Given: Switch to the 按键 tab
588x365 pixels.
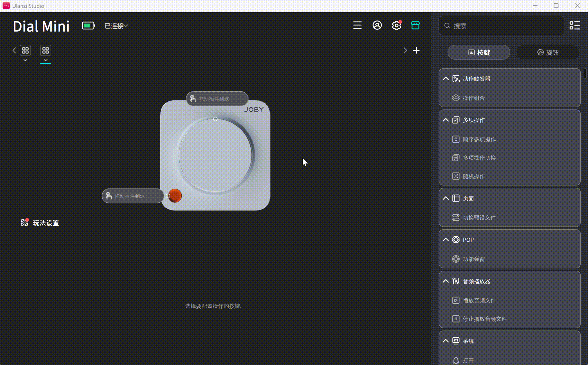Looking at the screenshot, I should click(x=479, y=52).
